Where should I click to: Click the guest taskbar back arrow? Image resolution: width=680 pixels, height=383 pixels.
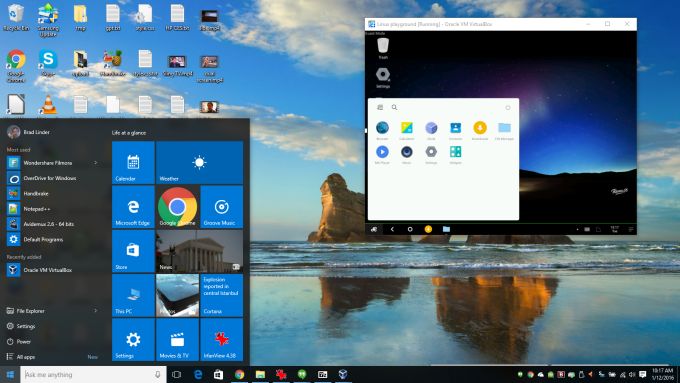click(392, 229)
